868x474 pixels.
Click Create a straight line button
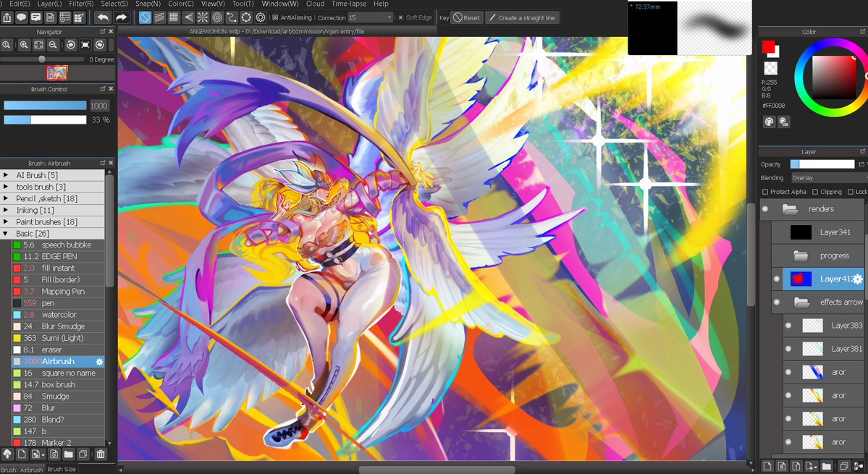coord(522,17)
